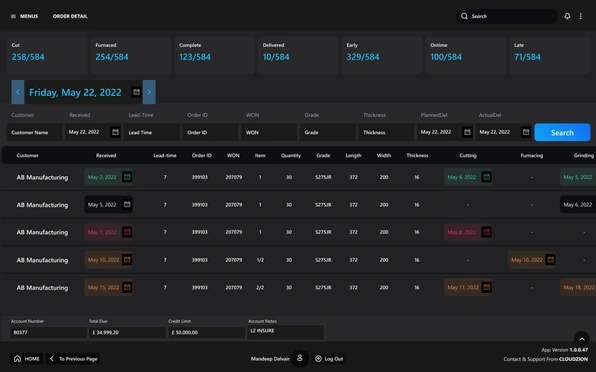Click the Total Due field £ 34.999,20
This screenshot has height=372, width=596.
pos(127,332)
